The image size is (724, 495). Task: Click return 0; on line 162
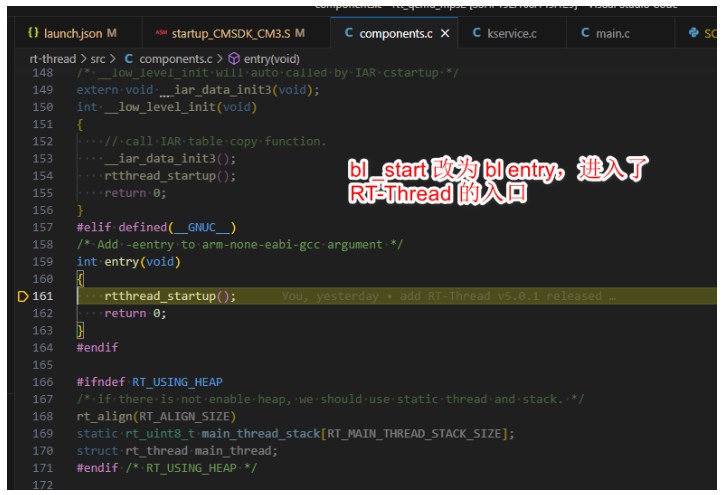135,313
